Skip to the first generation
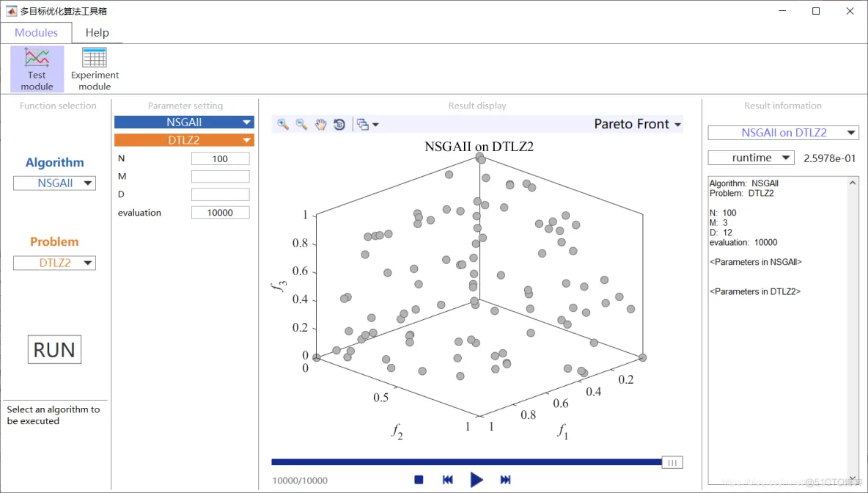868x493 pixels. click(448, 479)
